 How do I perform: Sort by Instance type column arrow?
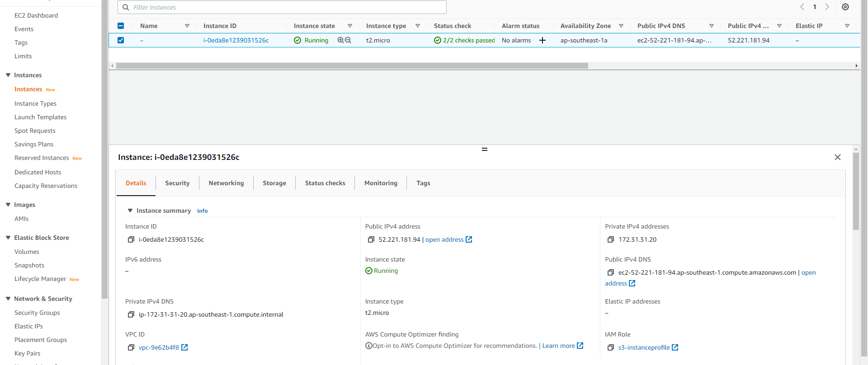pos(418,26)
